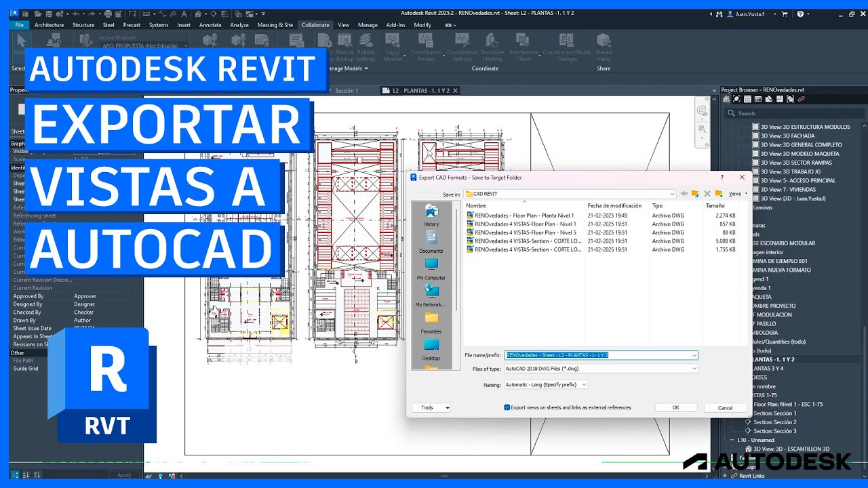Image resolution: width=868 pixels, height=488 pixels.
Task: Open the File tab
Action: point(19,25)
